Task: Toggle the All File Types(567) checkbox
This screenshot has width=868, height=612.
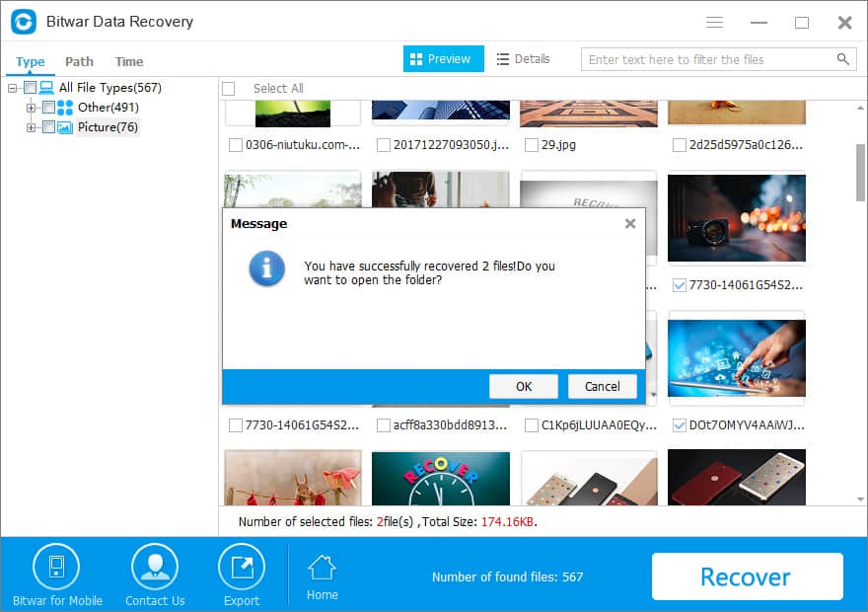Action: tap(30, 88)
